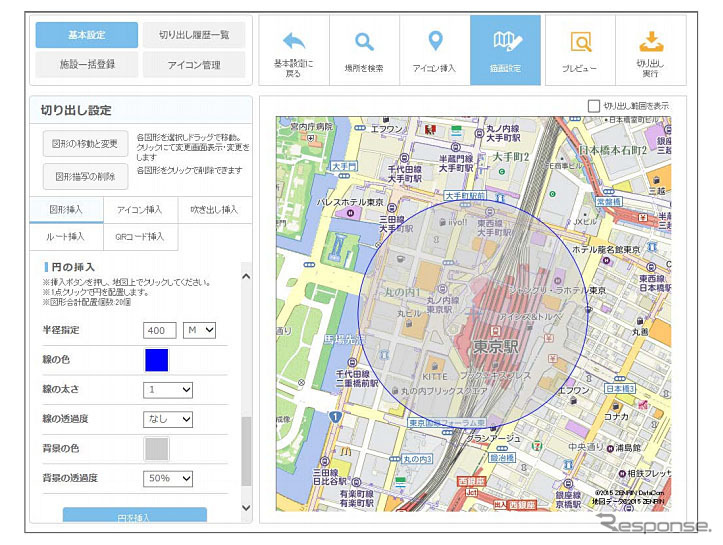The height and width of the screenshot is (545, 723).
Task: Run 切り出し実行 download icon
Action: (x=651, y=42)
